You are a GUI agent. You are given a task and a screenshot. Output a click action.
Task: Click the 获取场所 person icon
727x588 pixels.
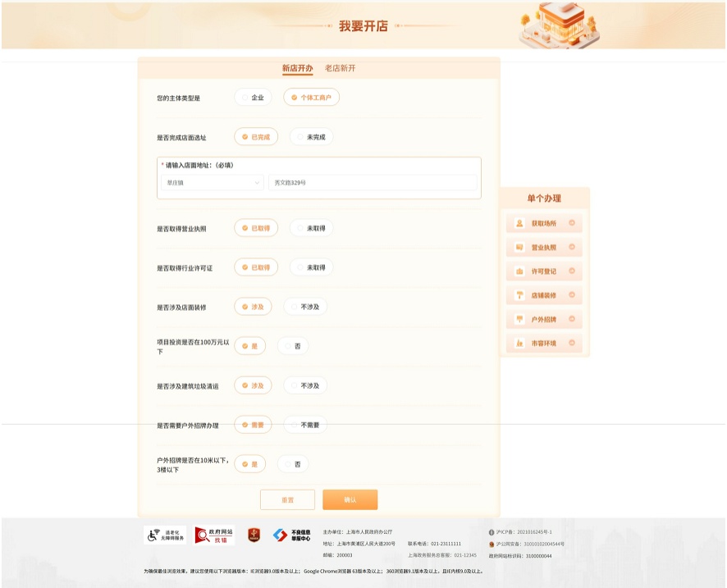519,223
